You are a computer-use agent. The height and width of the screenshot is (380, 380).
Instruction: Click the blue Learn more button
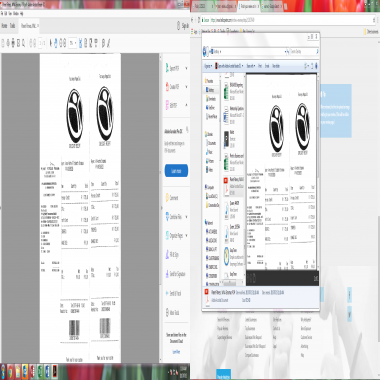click(176, 171)
